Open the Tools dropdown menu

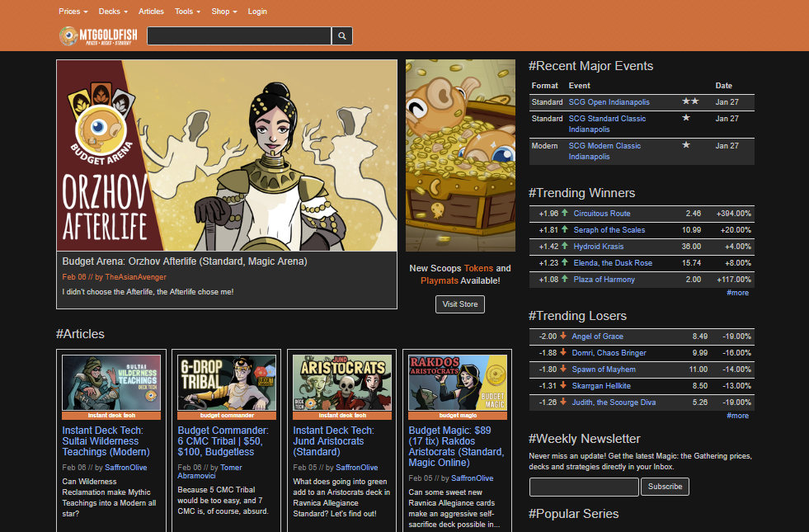coord(187,12)
